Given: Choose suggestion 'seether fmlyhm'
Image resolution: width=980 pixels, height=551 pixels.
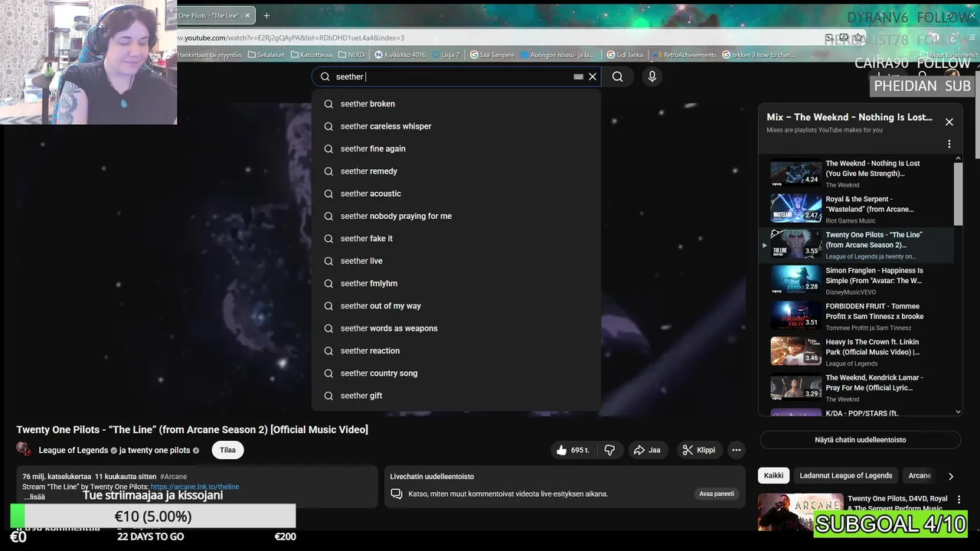Looking at the screenshot, I should 456,283.
